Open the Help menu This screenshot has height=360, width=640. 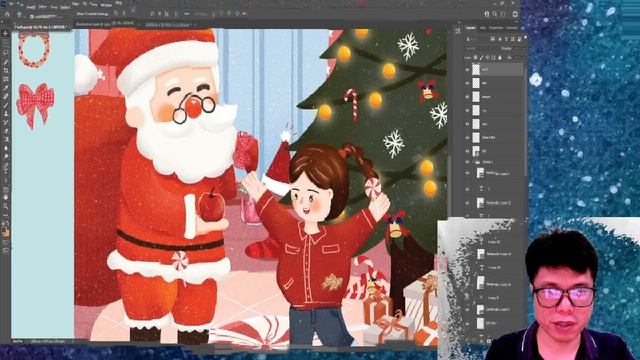click(118, 3)
